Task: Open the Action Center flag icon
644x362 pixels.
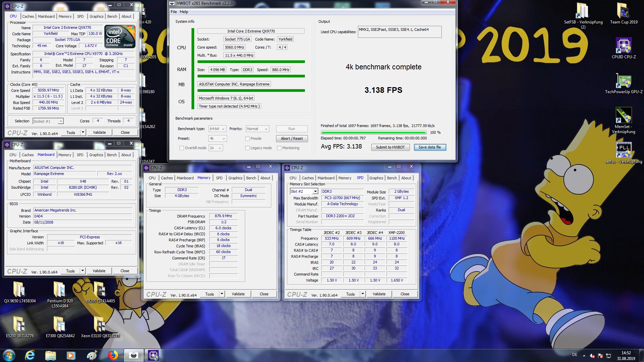Action: [600, 356]
